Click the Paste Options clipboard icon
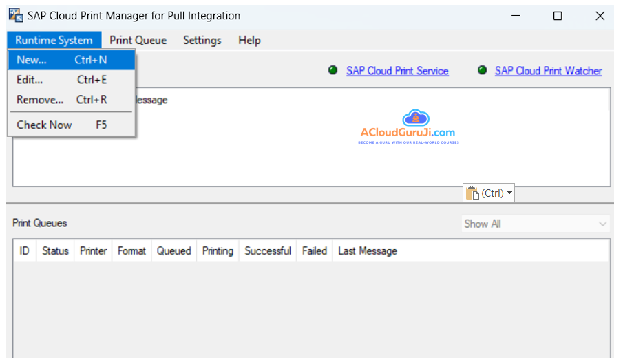Viewport: 623px width, 364px height. click(x=472, y=193)
